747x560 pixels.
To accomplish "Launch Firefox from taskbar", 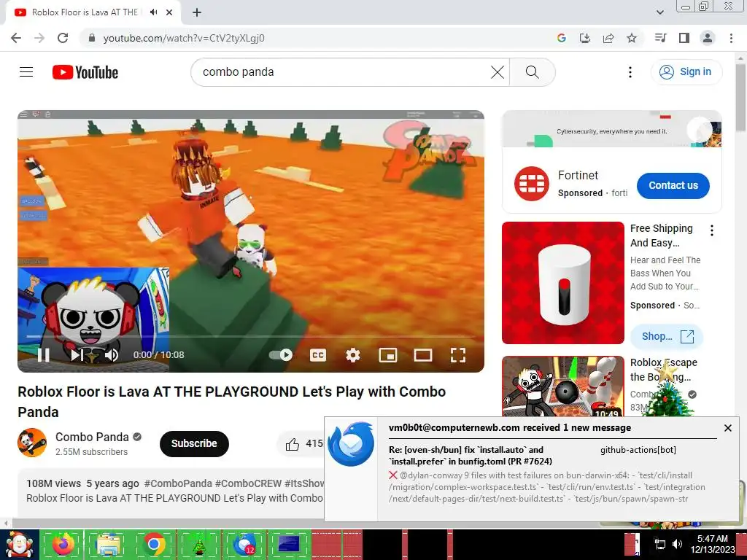I will [63, 544].
